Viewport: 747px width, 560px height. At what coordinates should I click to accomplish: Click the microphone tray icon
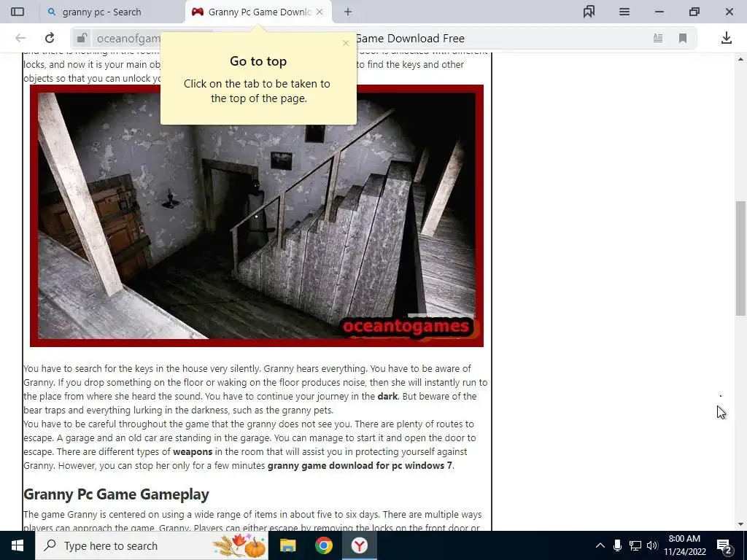tap(617, 545)
